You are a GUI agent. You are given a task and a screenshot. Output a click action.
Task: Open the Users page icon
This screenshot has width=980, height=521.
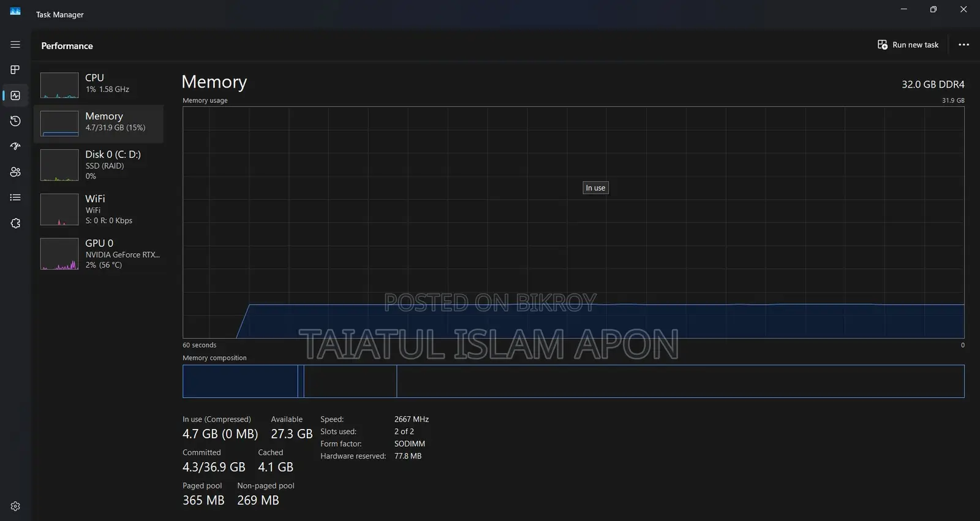click(x=15, y=172)
